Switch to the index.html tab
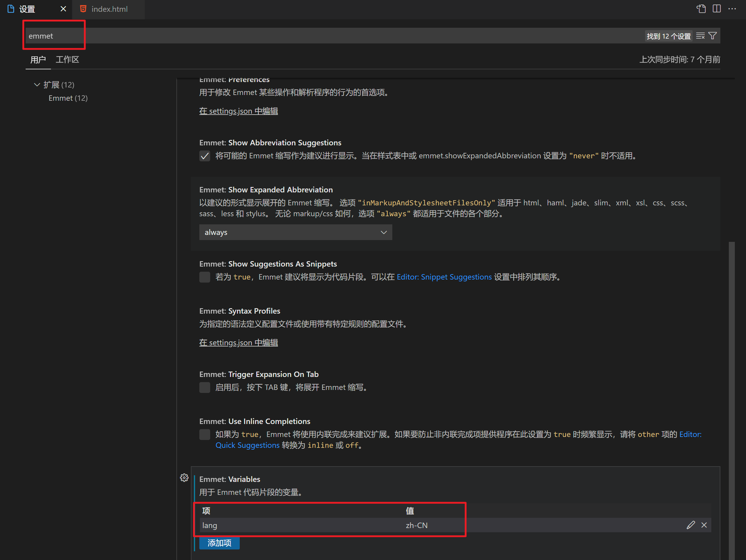Image resolution: width=746 pixels, height=560 pixels. [x=109, y=9]
